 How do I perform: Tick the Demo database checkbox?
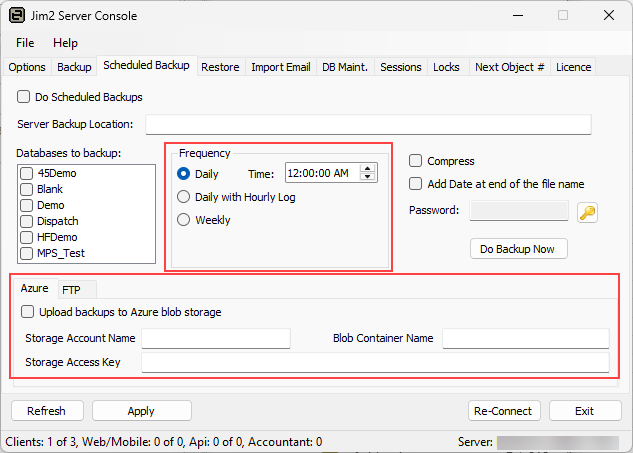27,205
